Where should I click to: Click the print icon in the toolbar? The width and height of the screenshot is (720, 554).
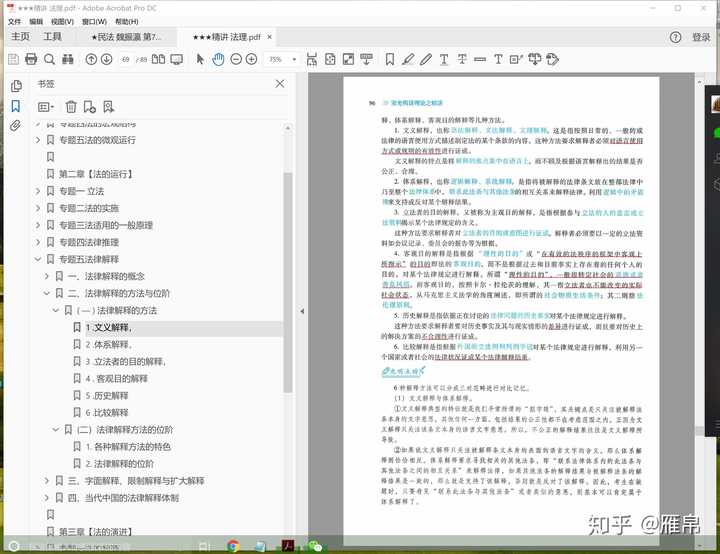[30, 59]
